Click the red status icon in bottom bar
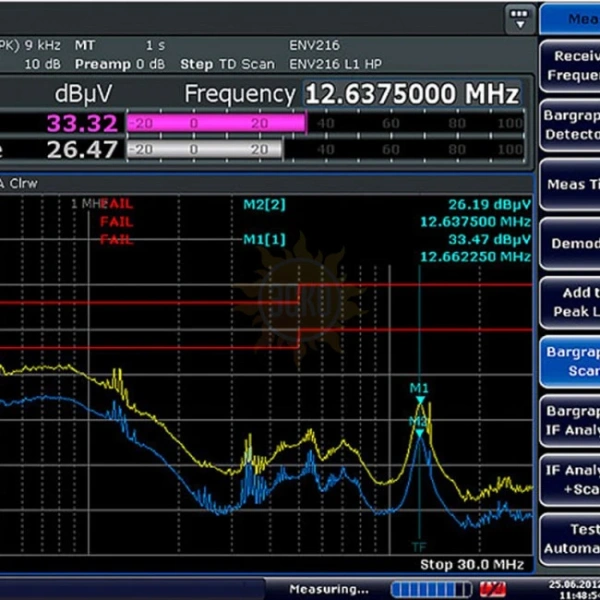Image resolution: width=600 pixels, height=600 pixels. click(x=492, y=588)
